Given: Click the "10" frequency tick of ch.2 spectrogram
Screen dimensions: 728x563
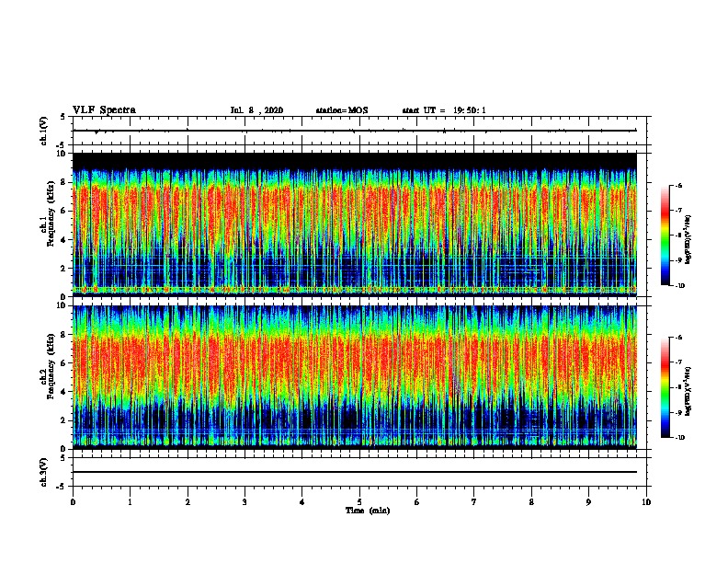Looking at the screenshot, I should click(61, 305).
